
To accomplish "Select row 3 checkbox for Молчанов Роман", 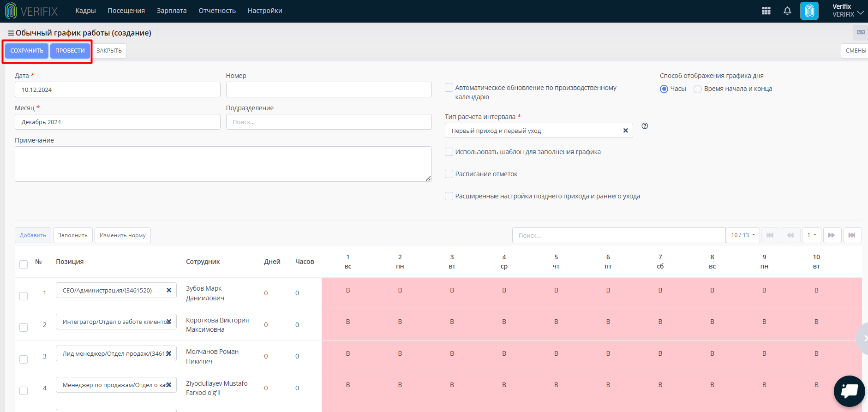I will (x=24, y=359).
